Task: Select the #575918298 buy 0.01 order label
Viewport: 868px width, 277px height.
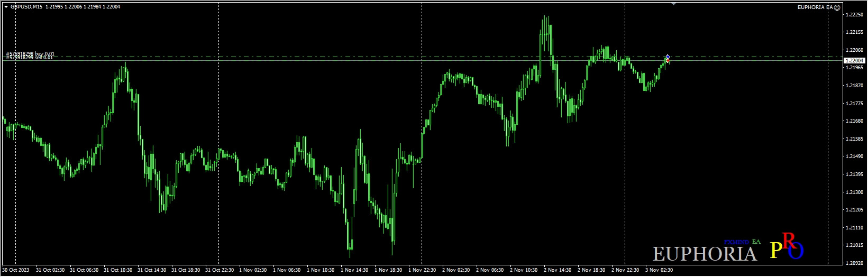Action: [x=30, y=54]
